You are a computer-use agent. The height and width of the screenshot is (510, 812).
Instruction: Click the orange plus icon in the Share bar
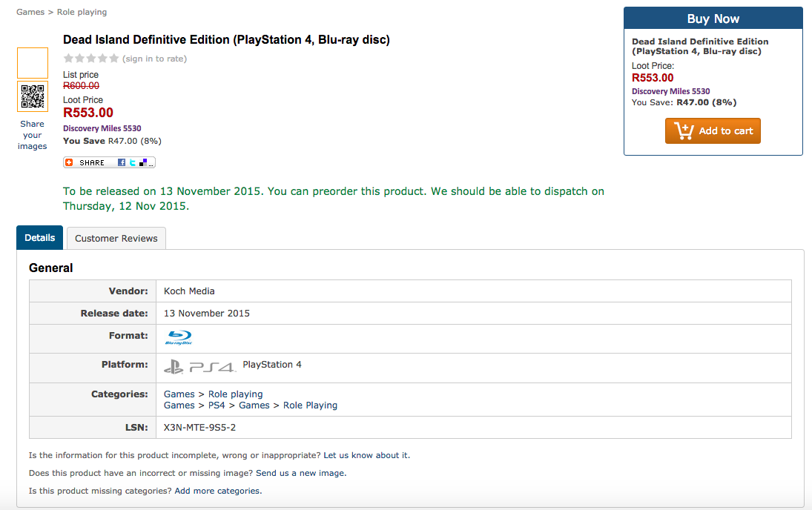[70, 162]
